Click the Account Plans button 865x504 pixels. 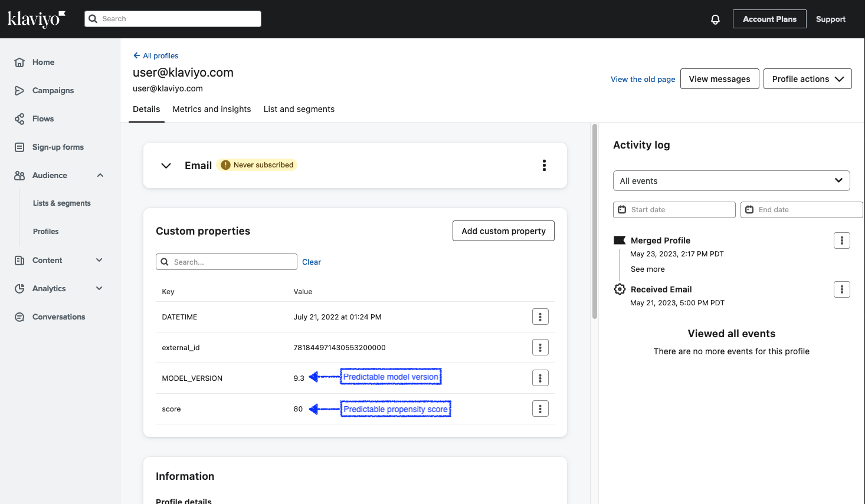click(769, 19)
